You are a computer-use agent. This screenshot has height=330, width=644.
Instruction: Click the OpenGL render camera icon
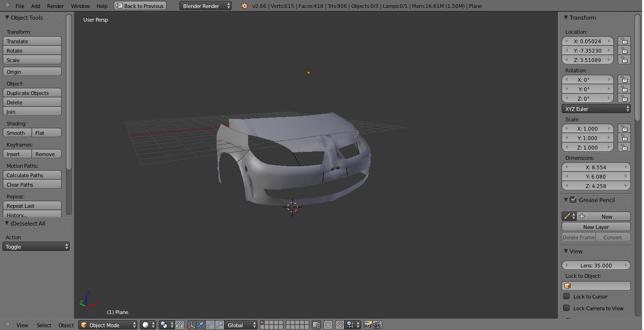(368, 325)
